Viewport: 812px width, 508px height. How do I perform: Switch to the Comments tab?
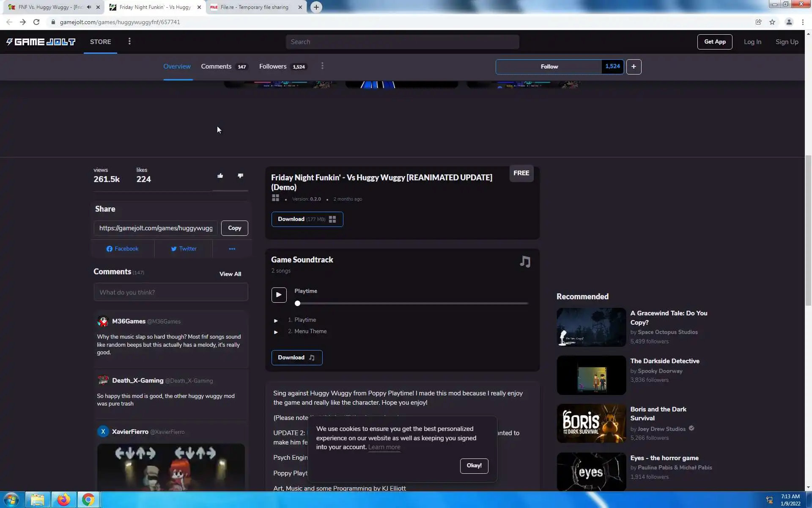[216, 66]
